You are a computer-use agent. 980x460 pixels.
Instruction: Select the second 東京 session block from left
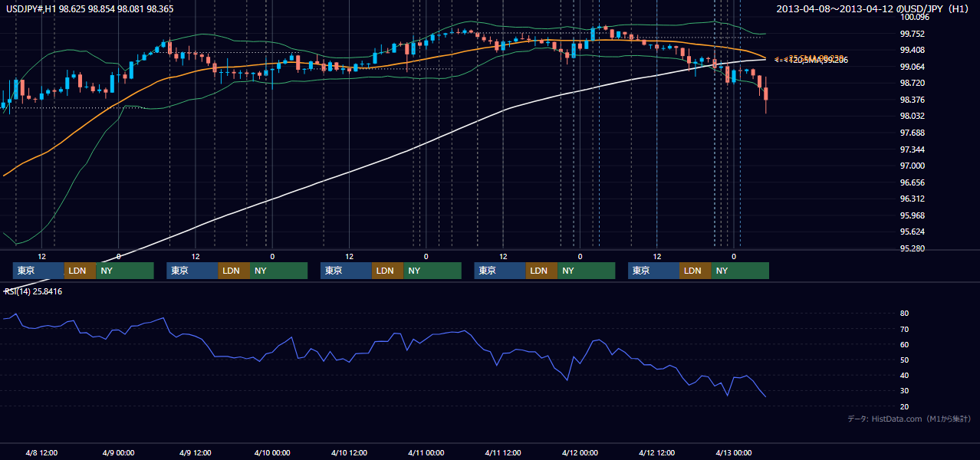coord(192,271)
